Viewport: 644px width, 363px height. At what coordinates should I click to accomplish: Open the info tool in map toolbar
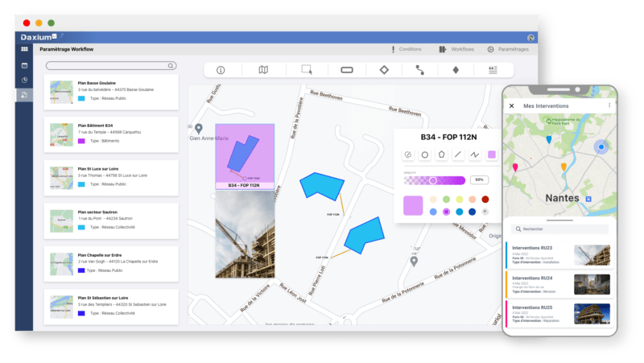[221, 70]
